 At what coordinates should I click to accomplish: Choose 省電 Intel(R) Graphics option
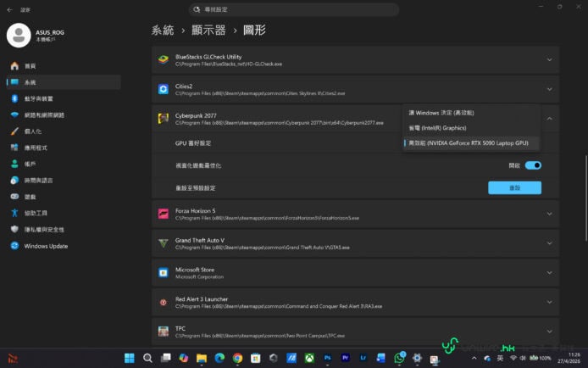(x=471, y=128)
